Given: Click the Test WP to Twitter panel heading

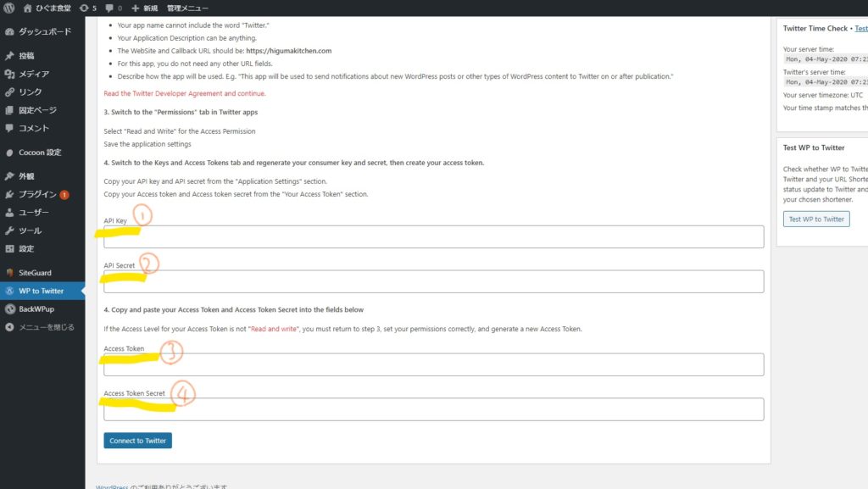Looking at the screenshot, I should click(814, 147).
